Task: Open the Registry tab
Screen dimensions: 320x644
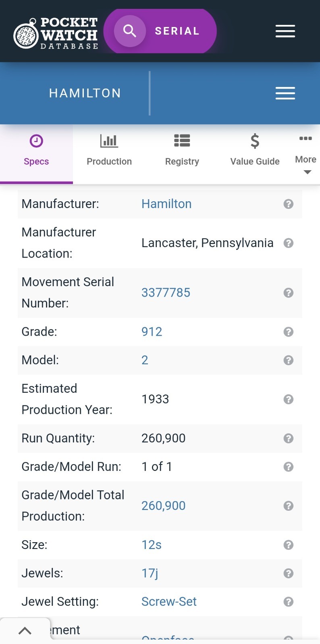Action: pyautogui.click(x=182, y=151)
